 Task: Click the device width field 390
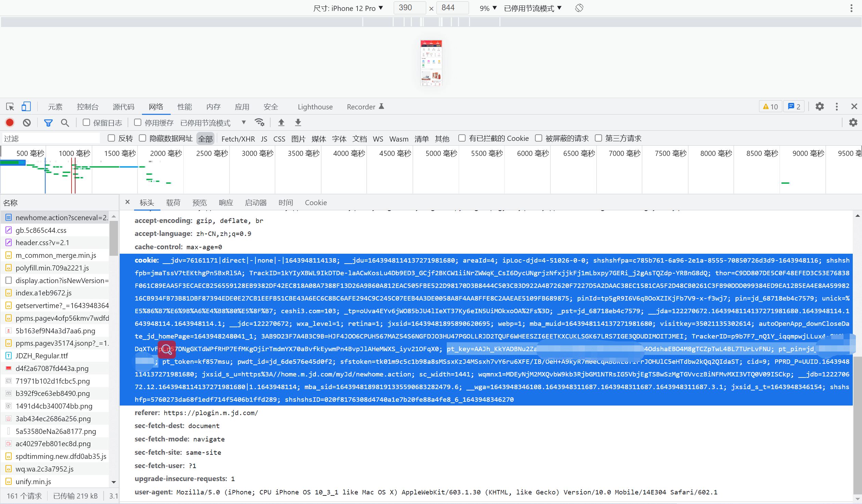pos(410,8)
